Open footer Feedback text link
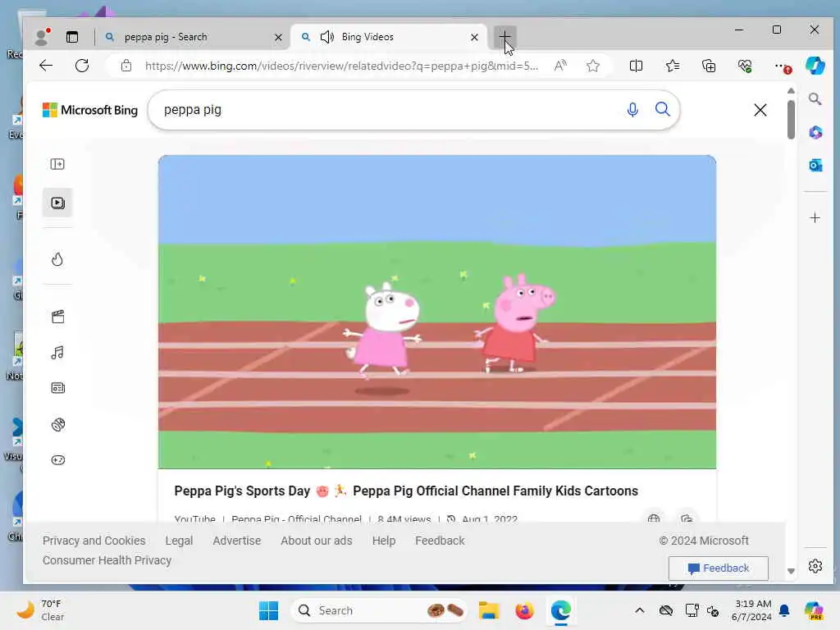The image size is (840, 630). (440, 541)
